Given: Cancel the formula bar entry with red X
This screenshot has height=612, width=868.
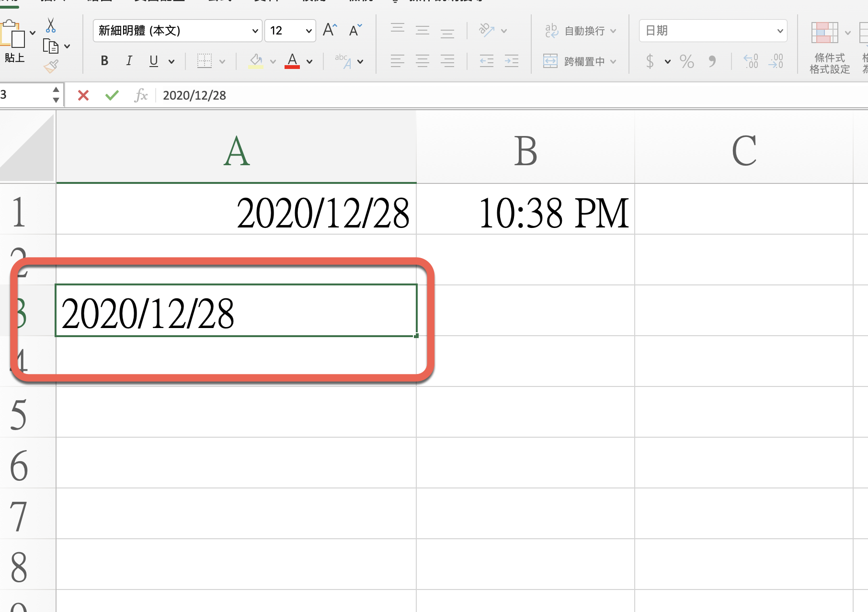Looking at the screenshot, I should click(x=83, y=95).
